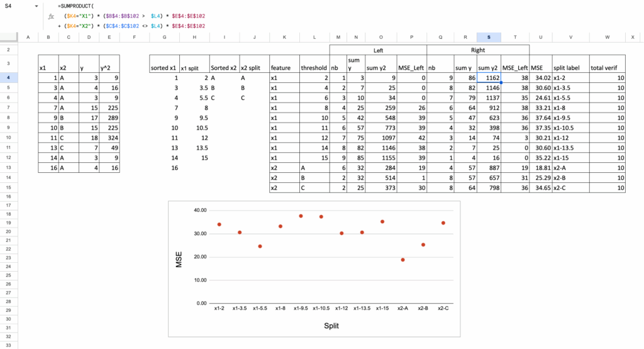Click the merged "Left" header cell
This screenshot has height=349, width=644.
click(x=378, y=49)
